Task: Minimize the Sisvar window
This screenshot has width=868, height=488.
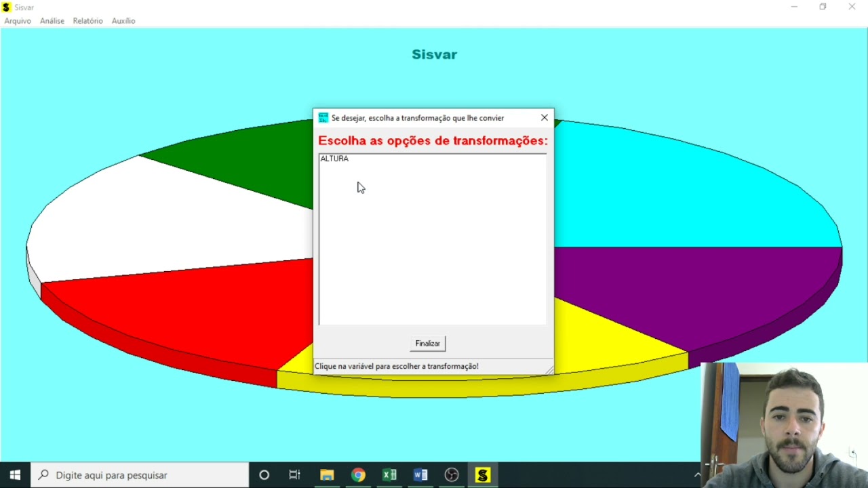Action: [x=794, y=7]
